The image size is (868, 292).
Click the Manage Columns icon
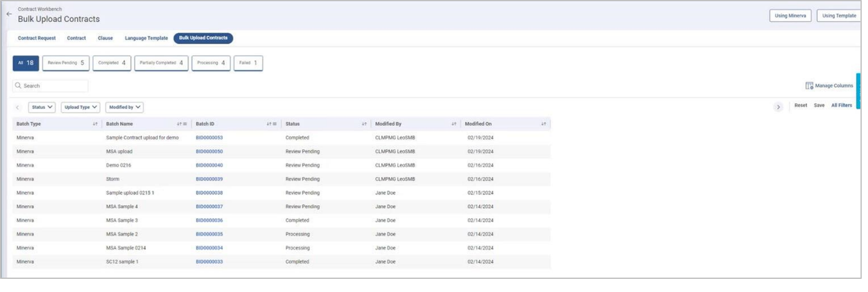coord(809,86)
